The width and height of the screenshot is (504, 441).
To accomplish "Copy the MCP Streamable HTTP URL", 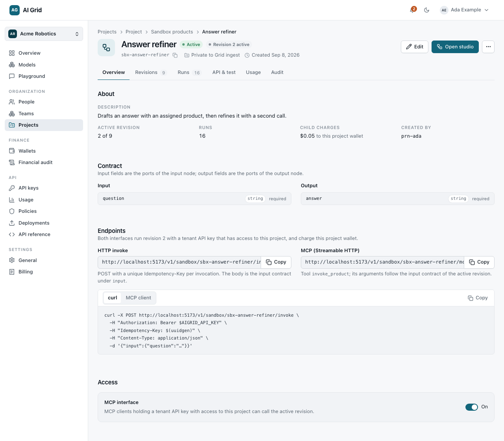I will 479,262.
